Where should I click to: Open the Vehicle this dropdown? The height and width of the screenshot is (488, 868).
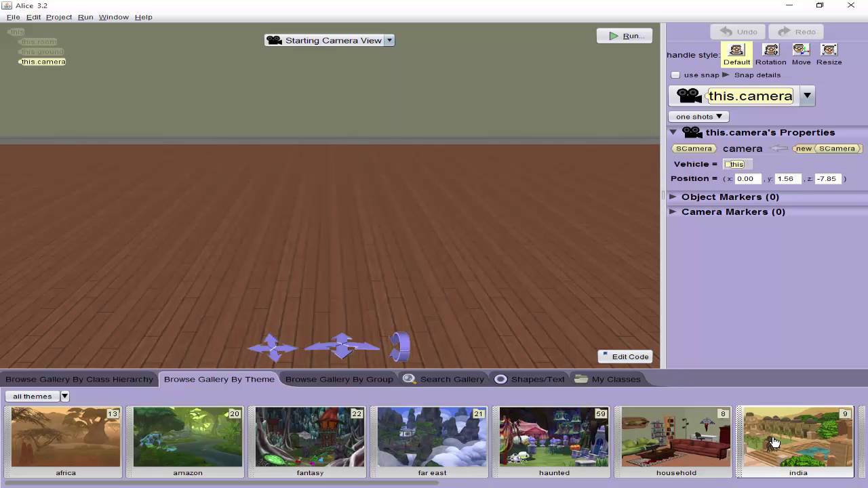pos(737,164)
